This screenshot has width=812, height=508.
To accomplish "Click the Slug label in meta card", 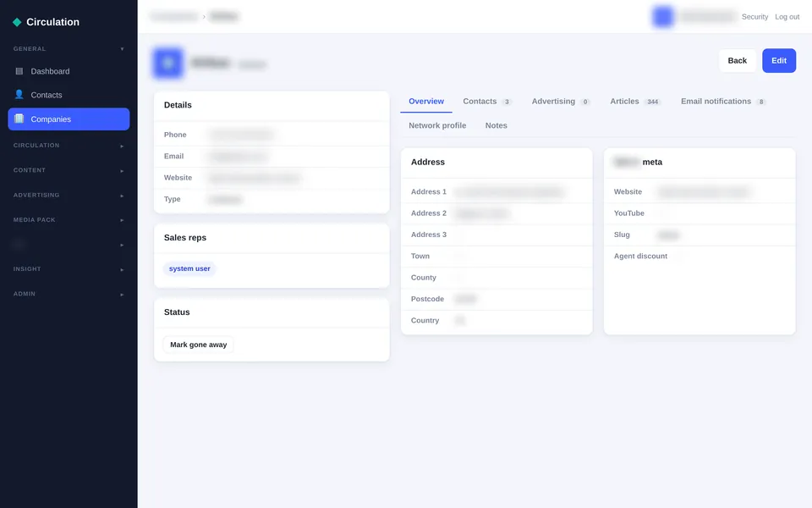I will click(622, 235).
